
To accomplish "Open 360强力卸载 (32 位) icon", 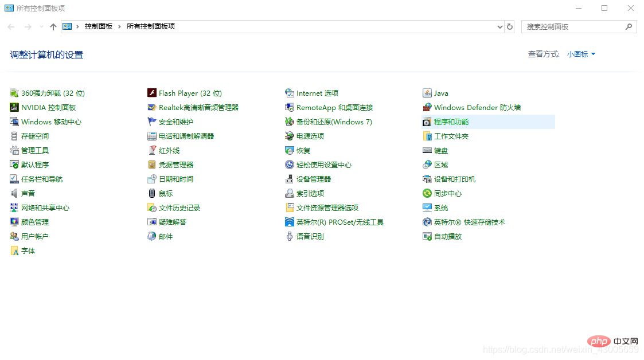I will [x=14, y=93].
